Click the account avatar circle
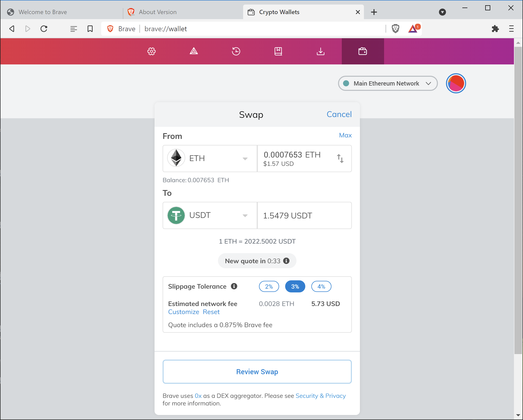The image size is (523, 420). point(456,83)
